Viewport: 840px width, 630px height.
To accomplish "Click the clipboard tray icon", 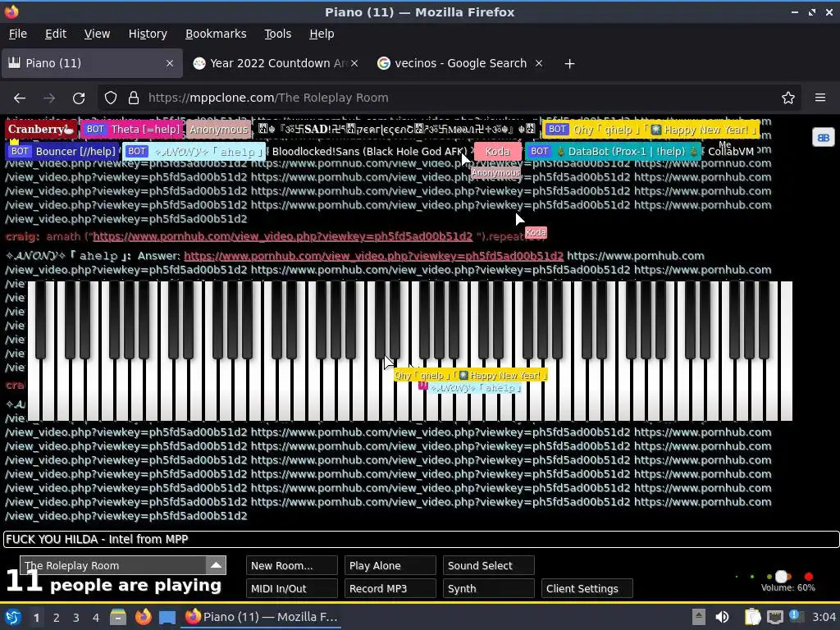I will (753, 617).
